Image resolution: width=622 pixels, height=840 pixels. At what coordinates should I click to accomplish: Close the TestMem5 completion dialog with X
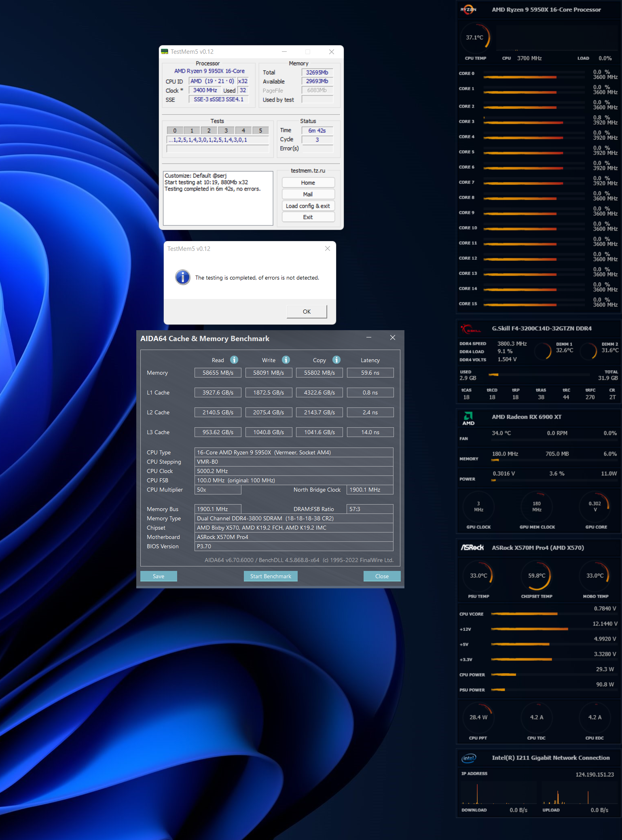(x=328, y=248)
